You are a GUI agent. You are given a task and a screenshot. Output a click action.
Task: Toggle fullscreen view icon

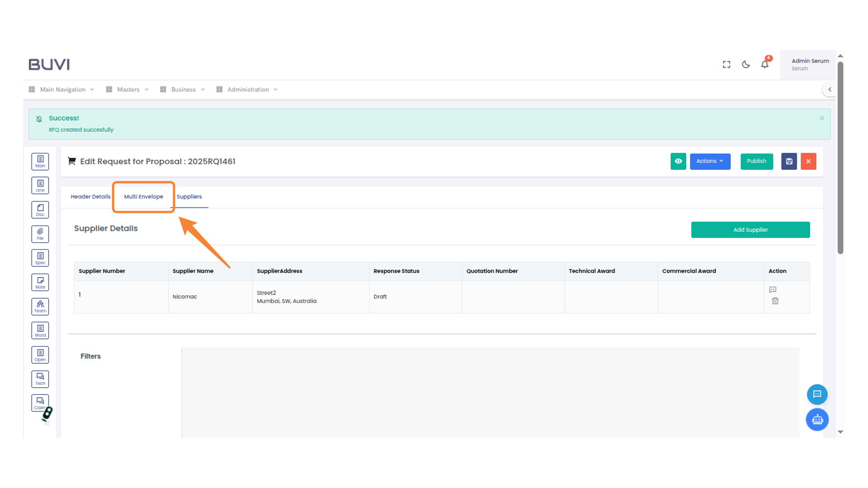[x=726, y=65]
